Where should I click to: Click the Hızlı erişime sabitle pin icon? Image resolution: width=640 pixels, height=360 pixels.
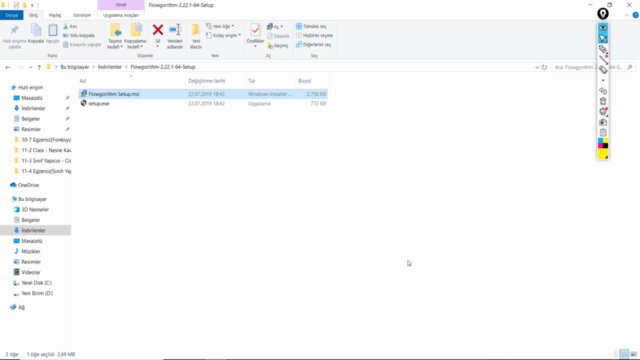[14, 30]
